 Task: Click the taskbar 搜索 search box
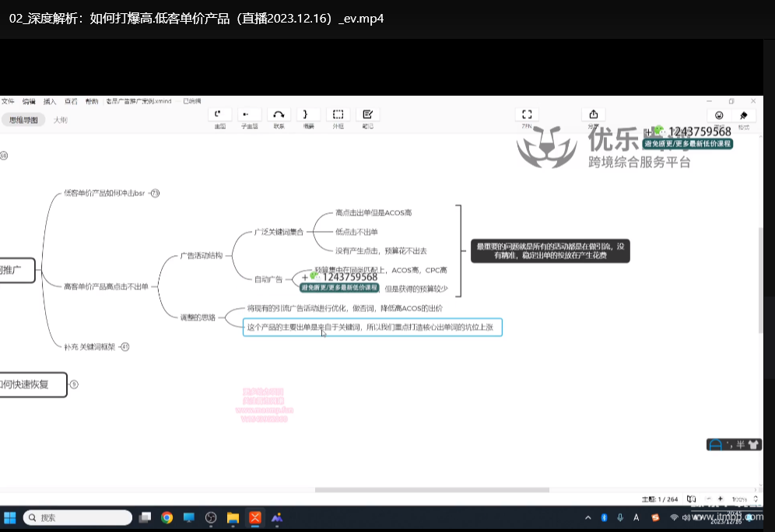tap(78, 518)
